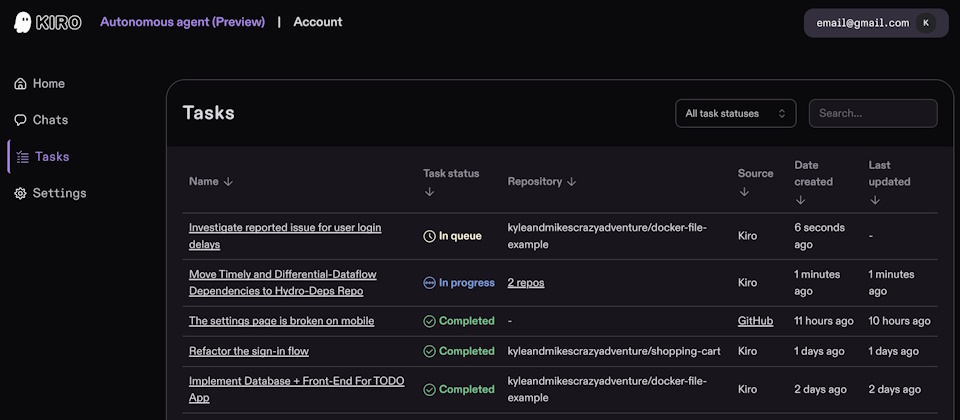The width and height of the screenshot is (960, 420).
Task: Click the Settings gear icon in sidebar
Action: [x=20, y=193]
